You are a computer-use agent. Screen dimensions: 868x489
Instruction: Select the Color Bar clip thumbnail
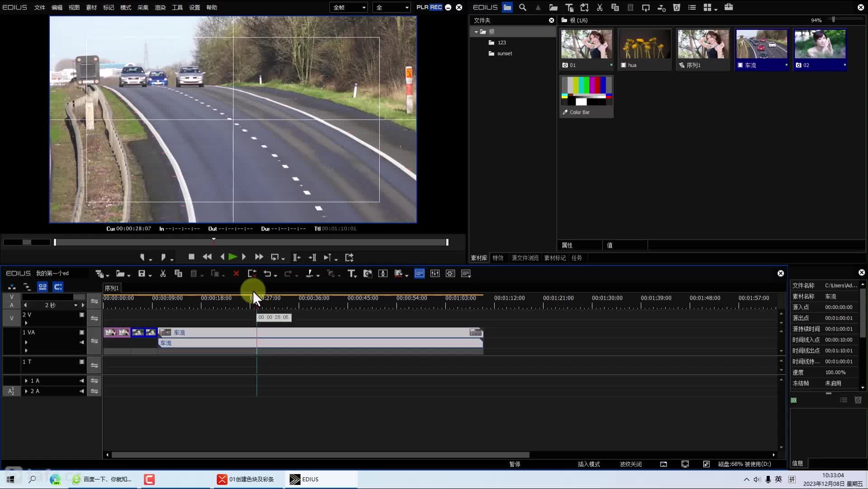pos(587,96)
